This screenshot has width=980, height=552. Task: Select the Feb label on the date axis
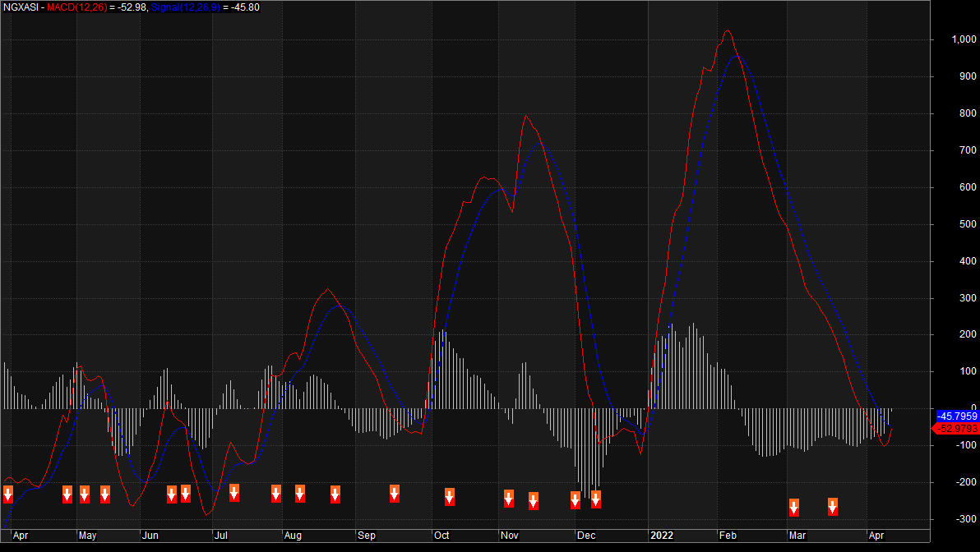[728, 536]
